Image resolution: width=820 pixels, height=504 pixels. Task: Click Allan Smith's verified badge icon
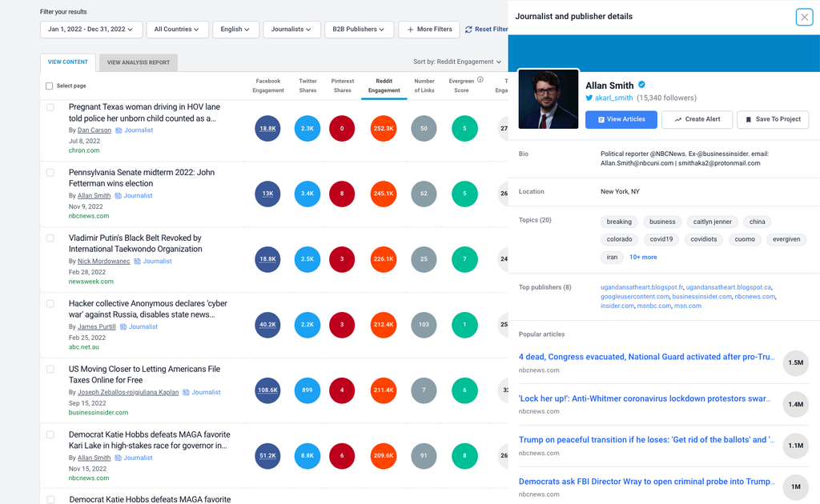[641, 85]
